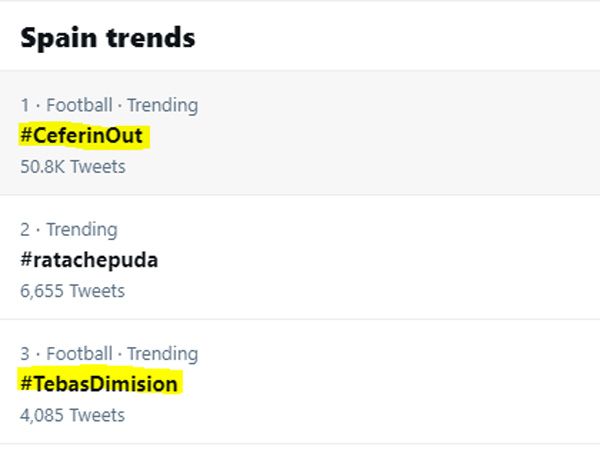
Task: Click the word "trends" in the heading
Action: (153, 38)
